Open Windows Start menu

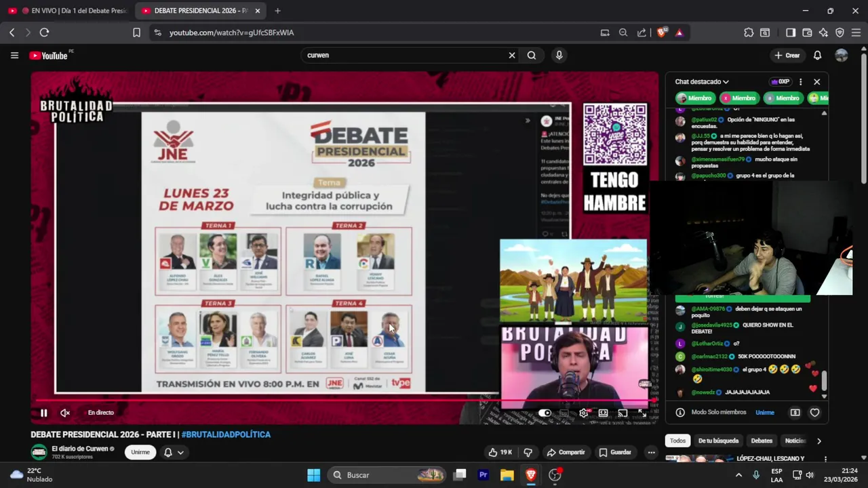pyautogui.click(x=313, y=475)
